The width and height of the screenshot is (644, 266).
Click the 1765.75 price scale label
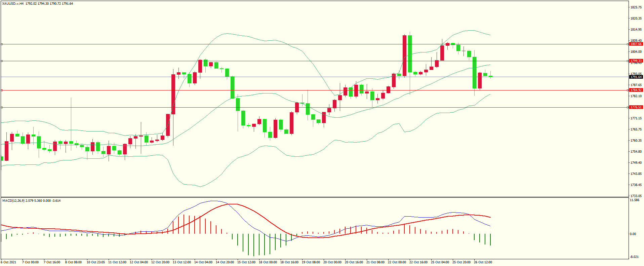636,129
